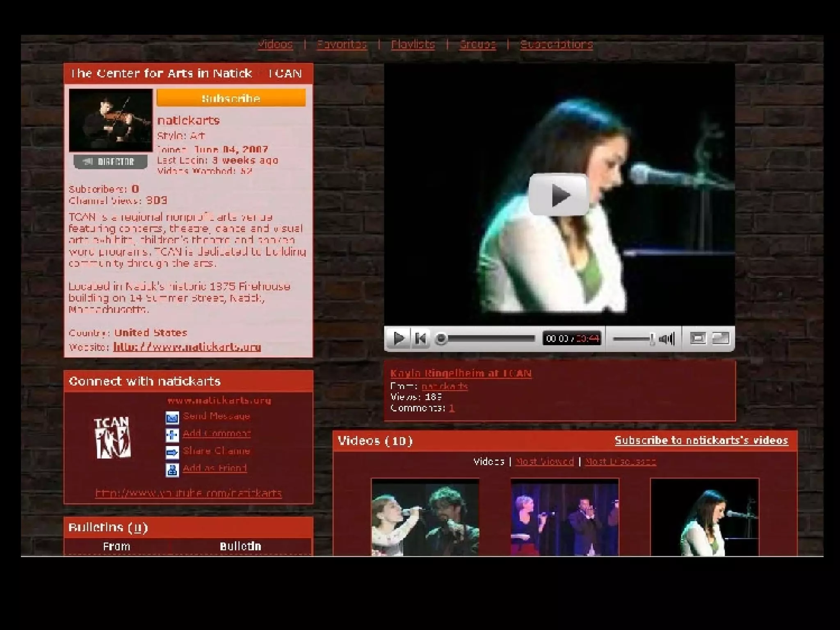Click the Share Channel arrow icon
Screen dimensions: 840x630
172,452
